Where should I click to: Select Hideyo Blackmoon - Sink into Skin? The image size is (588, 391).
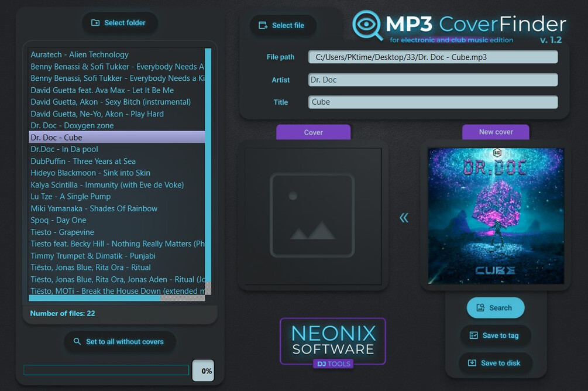[116, 173]
